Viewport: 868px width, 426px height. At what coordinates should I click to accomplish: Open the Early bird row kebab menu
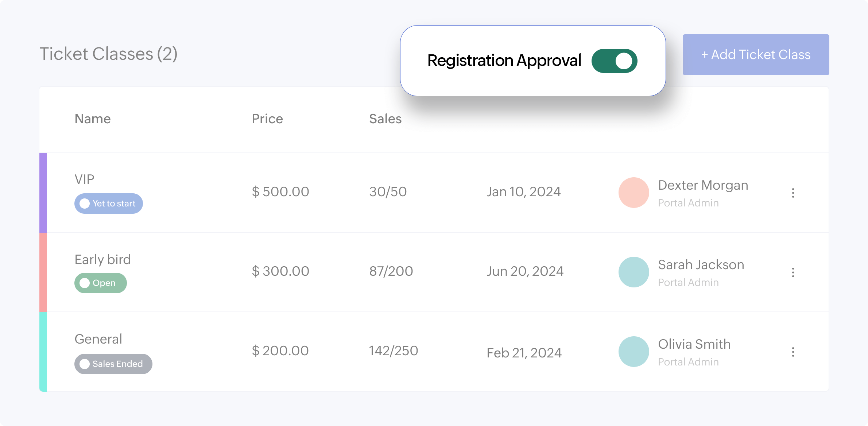tap(793, 272)
